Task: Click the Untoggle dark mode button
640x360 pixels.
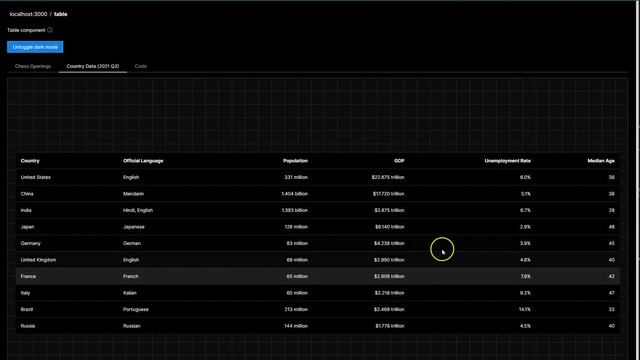Action: point(35,47)
